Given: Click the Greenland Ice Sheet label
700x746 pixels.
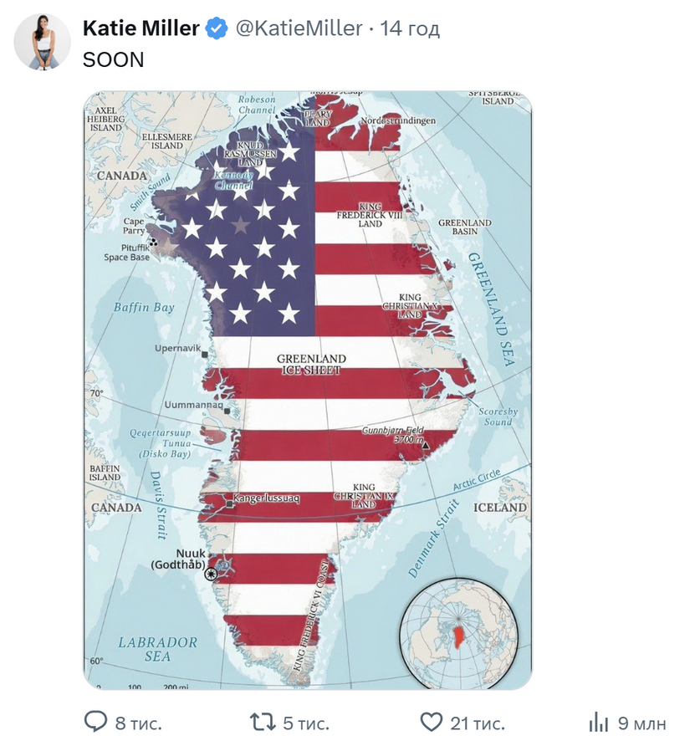Looking at the screenshot, I should pos(311,364).
